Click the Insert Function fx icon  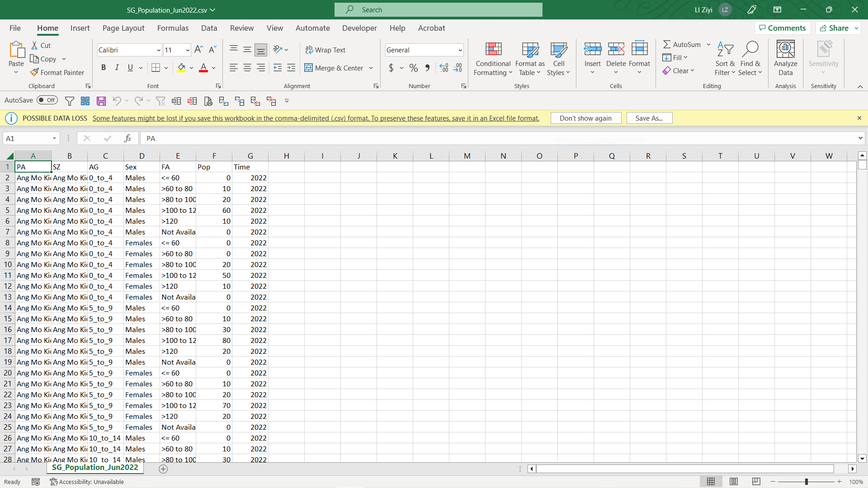pyautogui.click(x=127, y=138)
